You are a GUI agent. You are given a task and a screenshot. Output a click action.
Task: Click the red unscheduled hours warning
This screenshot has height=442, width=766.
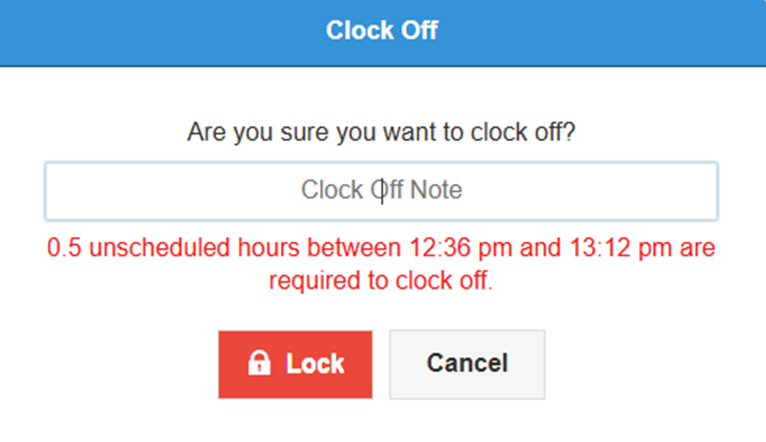(381, 263)
